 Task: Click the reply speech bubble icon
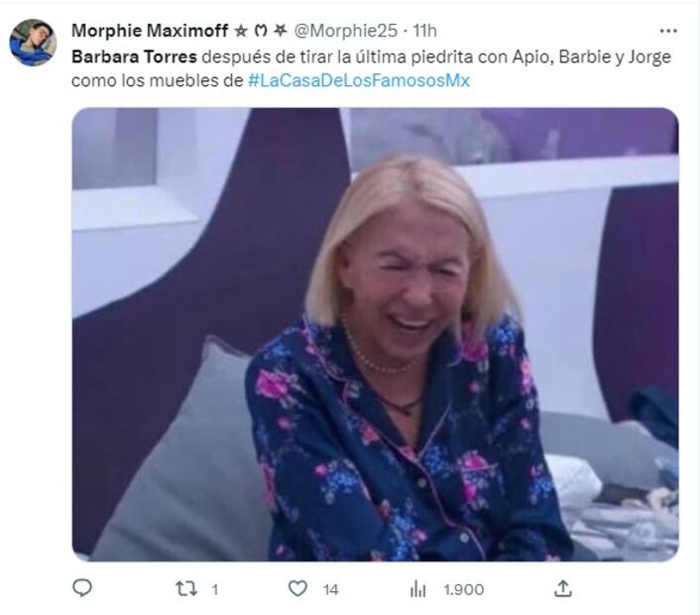[83, 588]
